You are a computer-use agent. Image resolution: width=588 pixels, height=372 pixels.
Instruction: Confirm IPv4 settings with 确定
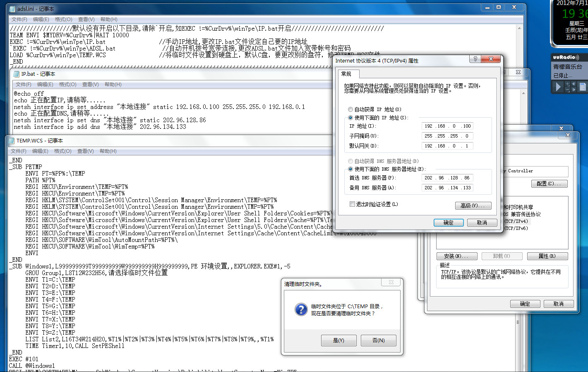[449, 222]
